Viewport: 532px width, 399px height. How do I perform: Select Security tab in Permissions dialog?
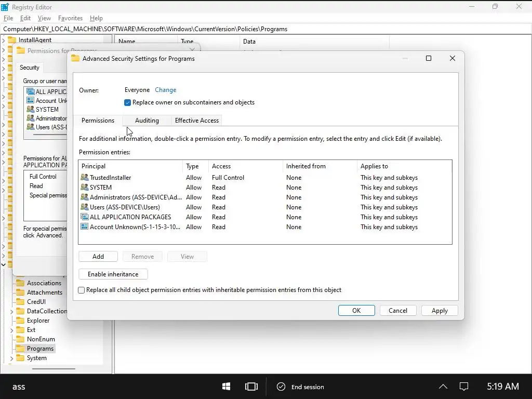(30, 68)
